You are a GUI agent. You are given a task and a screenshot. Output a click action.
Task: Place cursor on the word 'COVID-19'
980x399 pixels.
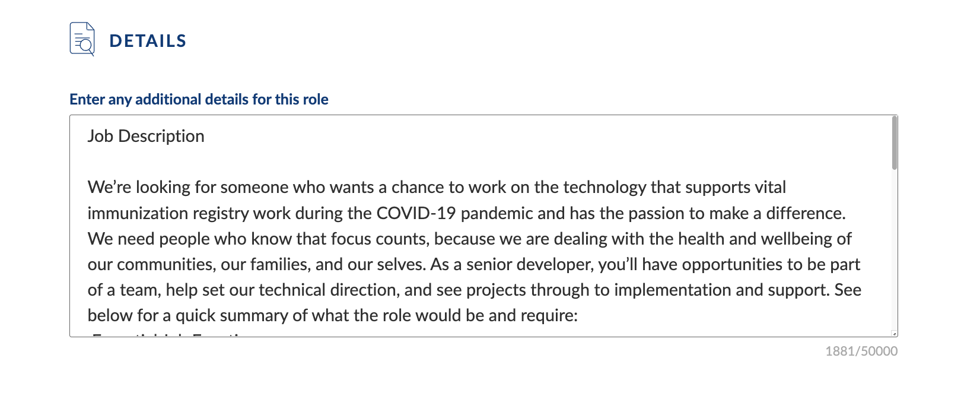(416, 213)
